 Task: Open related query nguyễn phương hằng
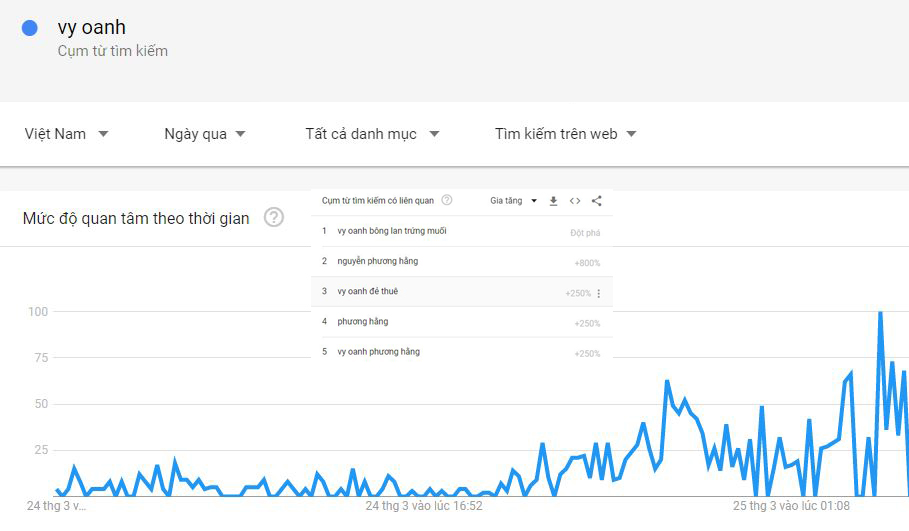pos(378,261)
